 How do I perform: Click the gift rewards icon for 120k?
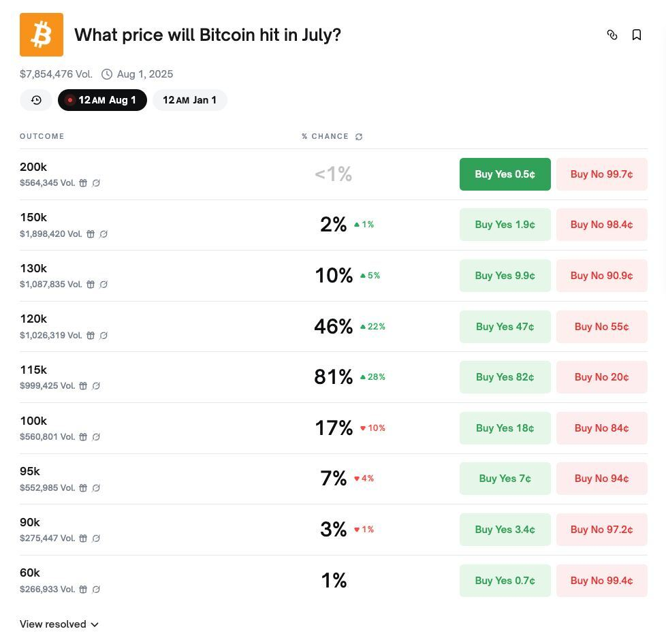[x=91, y=336]
